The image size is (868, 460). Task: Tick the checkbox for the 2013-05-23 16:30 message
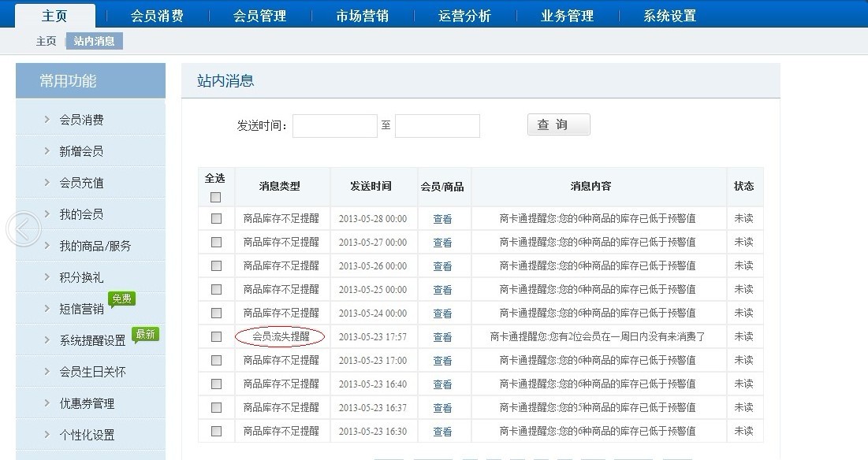[x=216, y=432]
